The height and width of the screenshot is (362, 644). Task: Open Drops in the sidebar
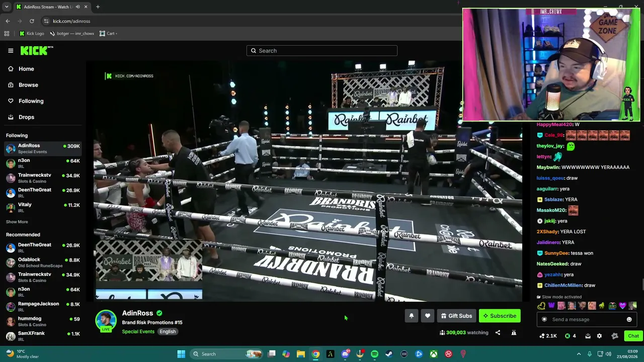26,117
